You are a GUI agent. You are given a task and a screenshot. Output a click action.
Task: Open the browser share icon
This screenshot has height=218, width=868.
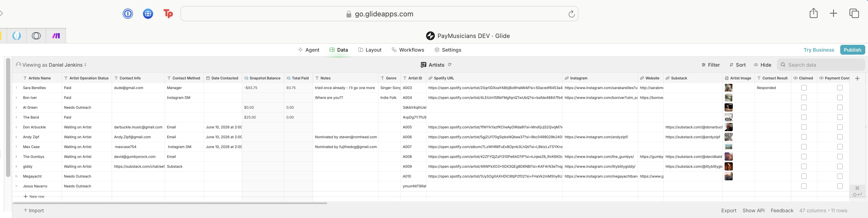pos(813,13)
